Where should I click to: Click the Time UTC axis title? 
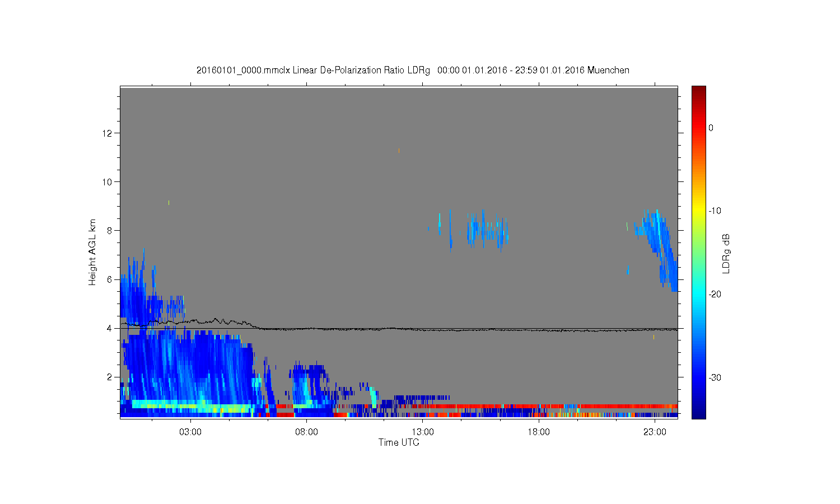pos(399,442)
